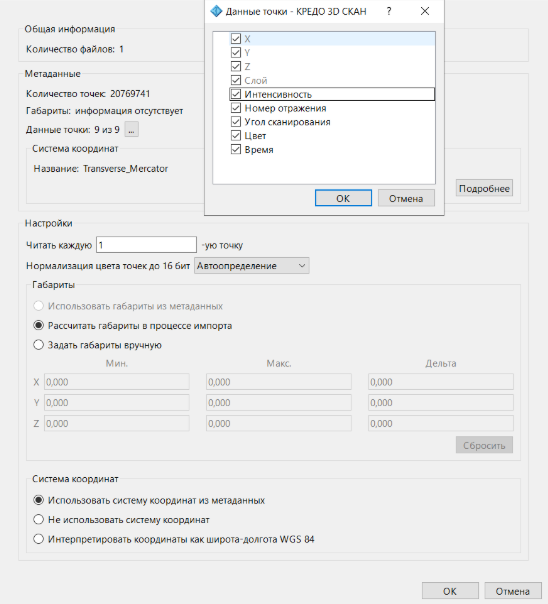Click the help question mark in dialog title

click(389, 11)
